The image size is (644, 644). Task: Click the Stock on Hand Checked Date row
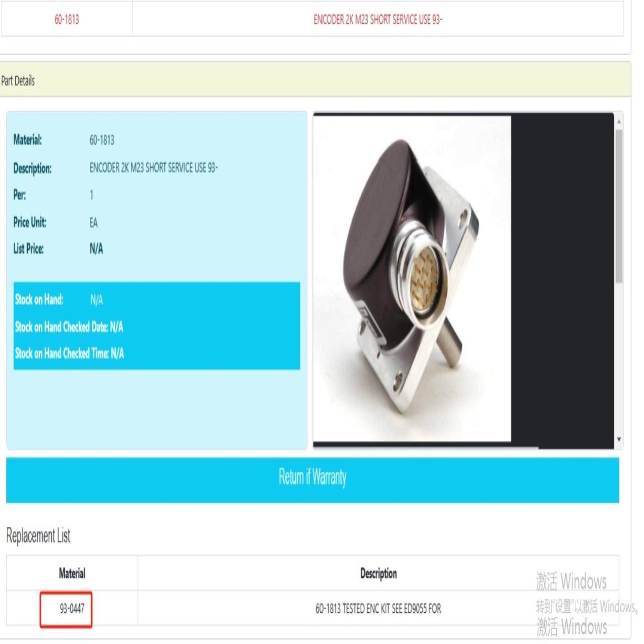pos(69,327)
